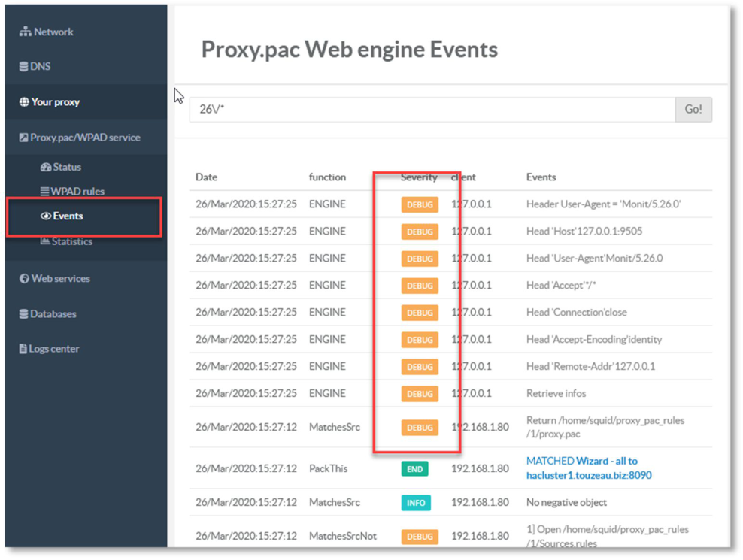
Task: Open the Databases menu item
Action: point(53,314)
